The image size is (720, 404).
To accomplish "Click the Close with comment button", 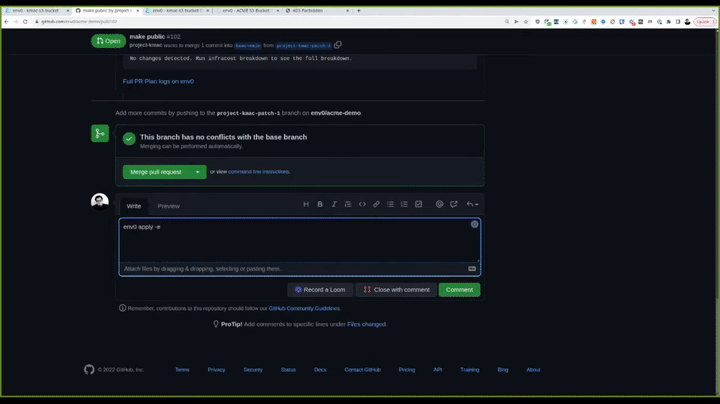I will [396, 290].
